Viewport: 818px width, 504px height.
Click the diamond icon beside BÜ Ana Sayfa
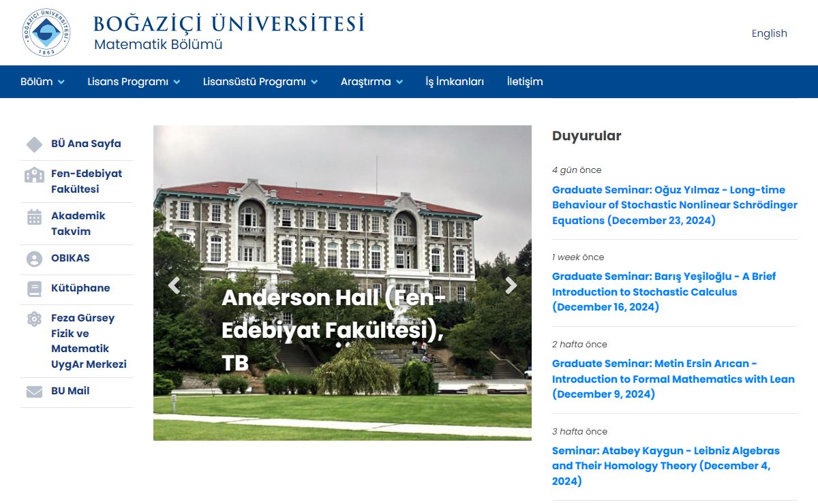34,144
